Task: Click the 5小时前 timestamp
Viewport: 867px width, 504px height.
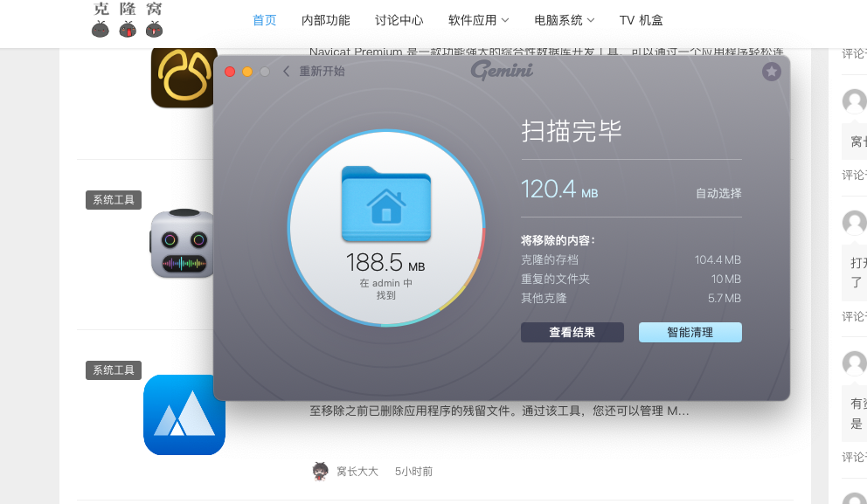Action: click(413, 472)
